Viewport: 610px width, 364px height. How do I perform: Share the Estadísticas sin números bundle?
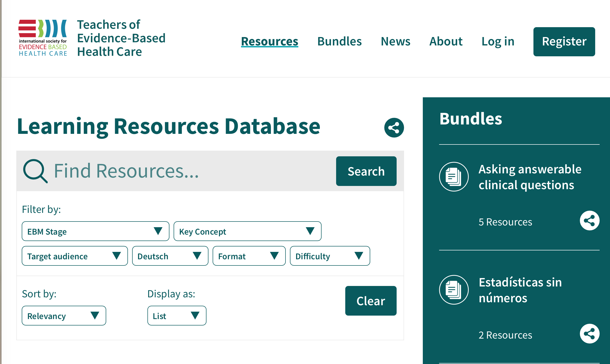[590, 334]
